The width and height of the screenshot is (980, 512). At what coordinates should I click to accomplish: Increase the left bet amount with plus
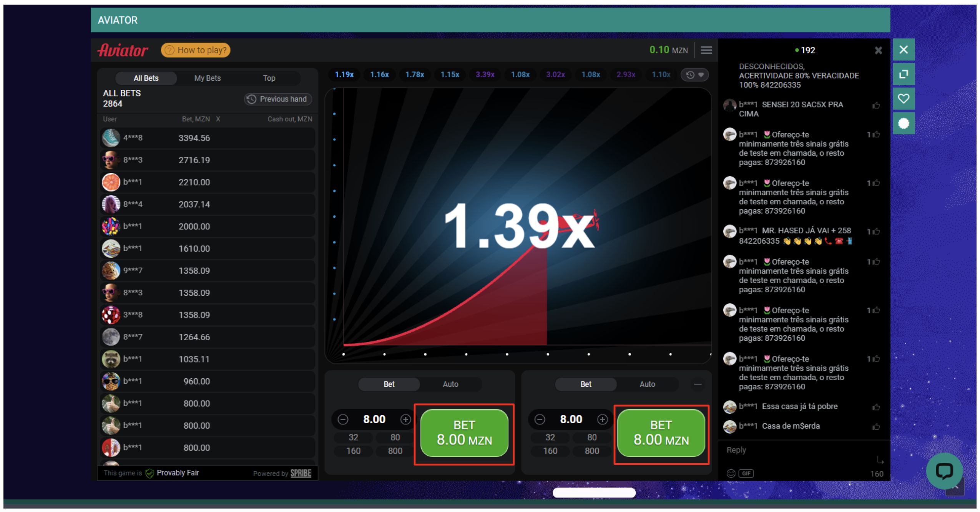pyautogui.click(x=405, y=419)
